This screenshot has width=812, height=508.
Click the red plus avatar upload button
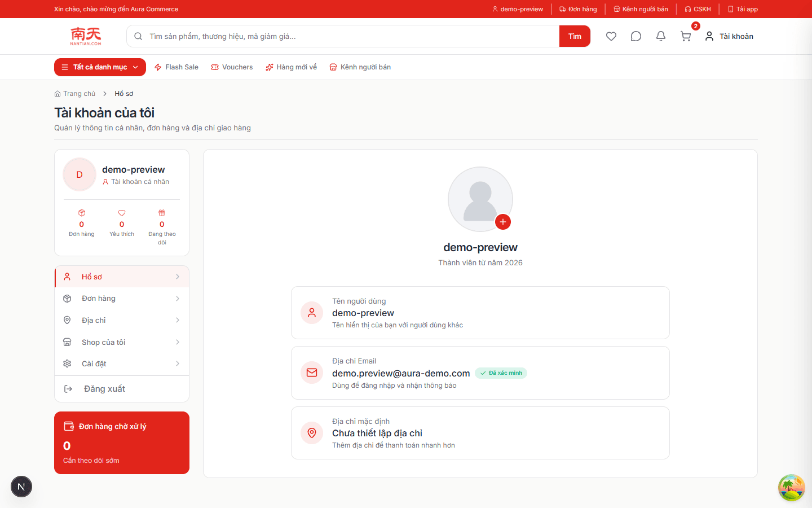[503, 222]
